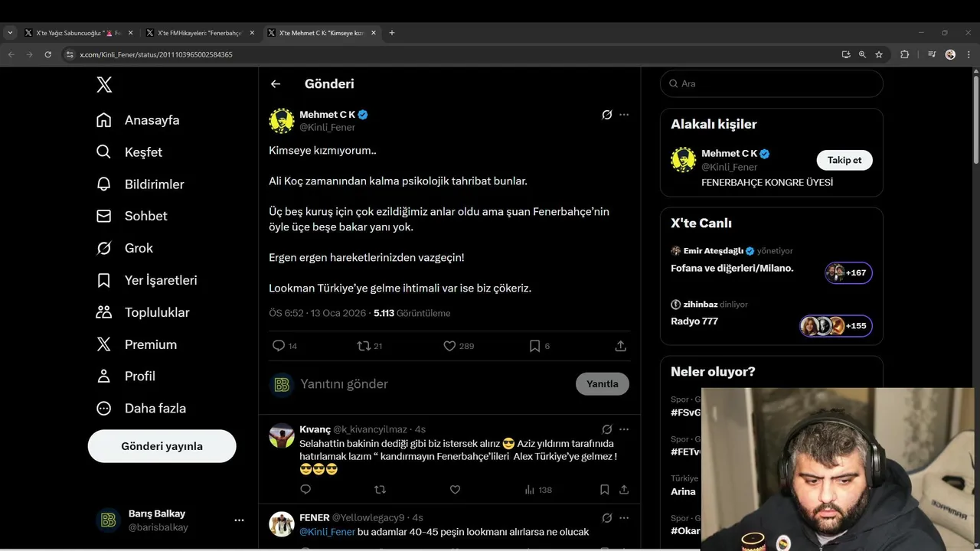The width and height of the screenshot is (980, 551).
Task: Open 5.113 Görüntüleme view count
Action: tap(412, 313)
